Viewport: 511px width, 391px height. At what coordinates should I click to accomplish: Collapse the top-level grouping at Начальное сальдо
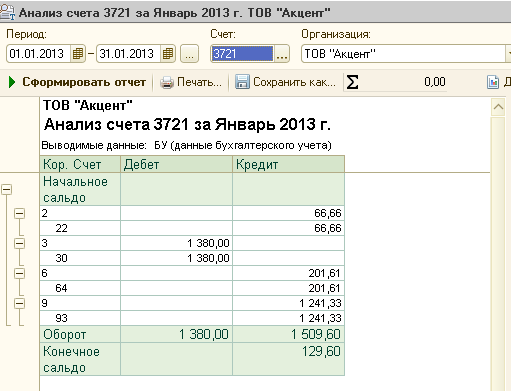pyautogui.click(x=7, y=190)
